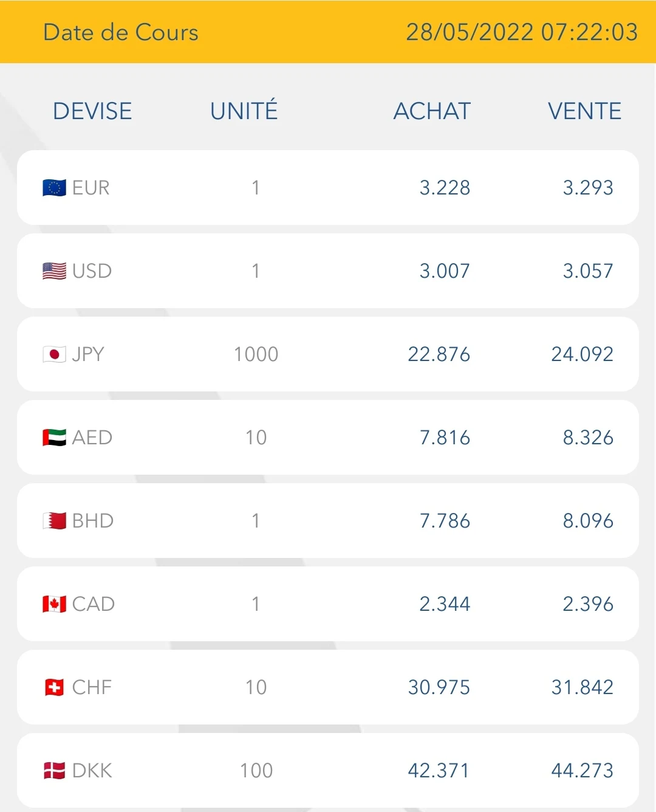Tap the USD purchase rate 3.007

[445, 271]
